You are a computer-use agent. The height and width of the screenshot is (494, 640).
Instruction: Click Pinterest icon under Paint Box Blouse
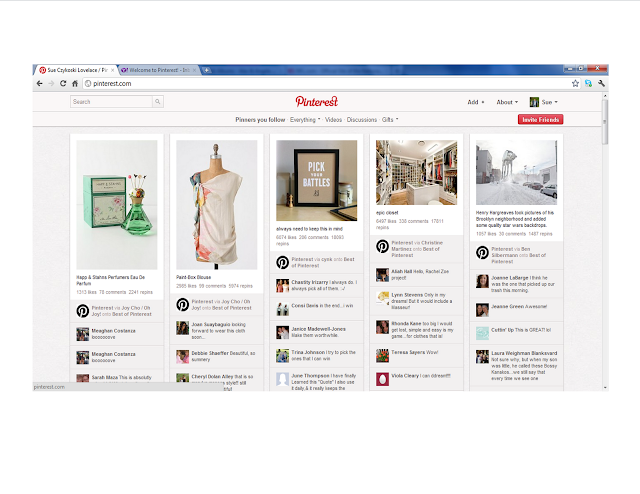click(182, 305)
